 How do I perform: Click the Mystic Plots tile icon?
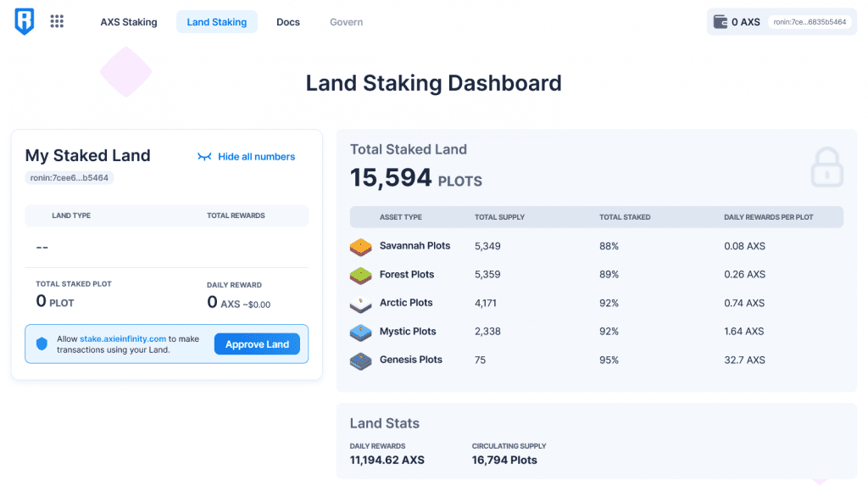click(361, 332)
